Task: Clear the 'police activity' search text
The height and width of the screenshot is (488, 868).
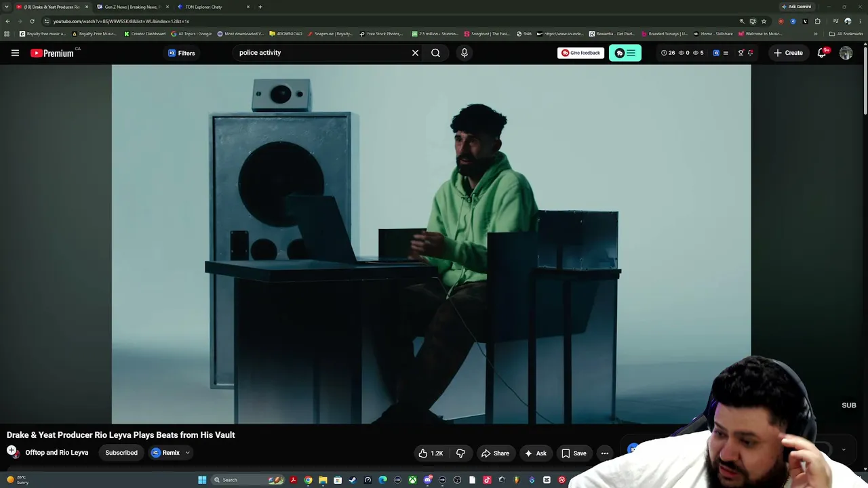Action: [415, 53]
